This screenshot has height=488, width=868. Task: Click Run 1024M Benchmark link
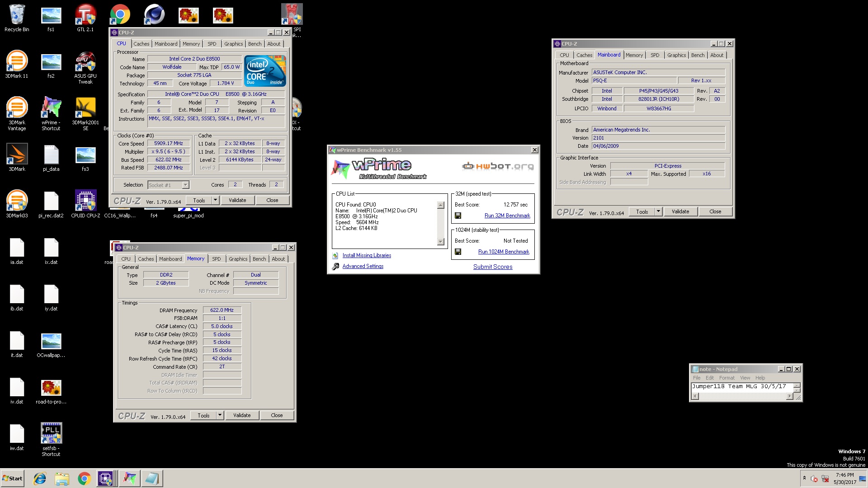pyautogui.click(x=504, y=252)
